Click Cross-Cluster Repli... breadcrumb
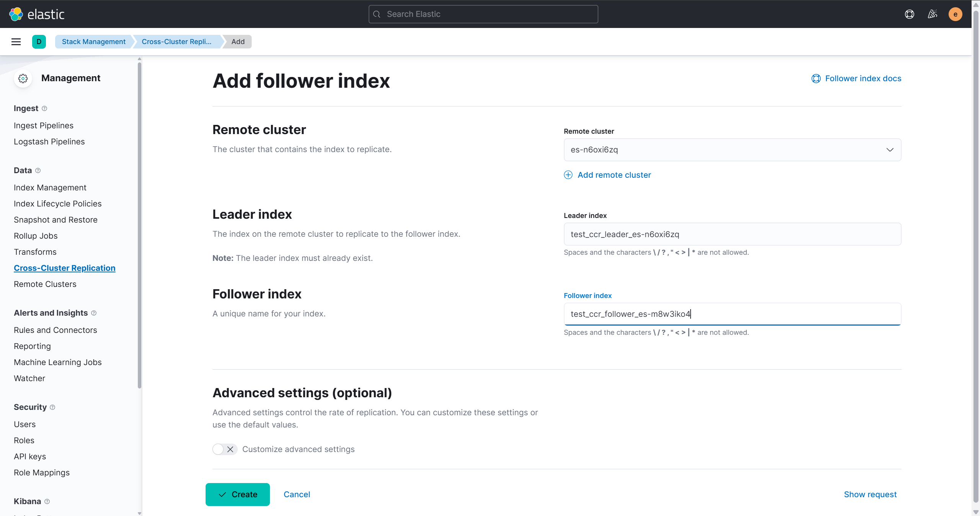The width and height of the screenshot is (980, 516). click(176, 42)
